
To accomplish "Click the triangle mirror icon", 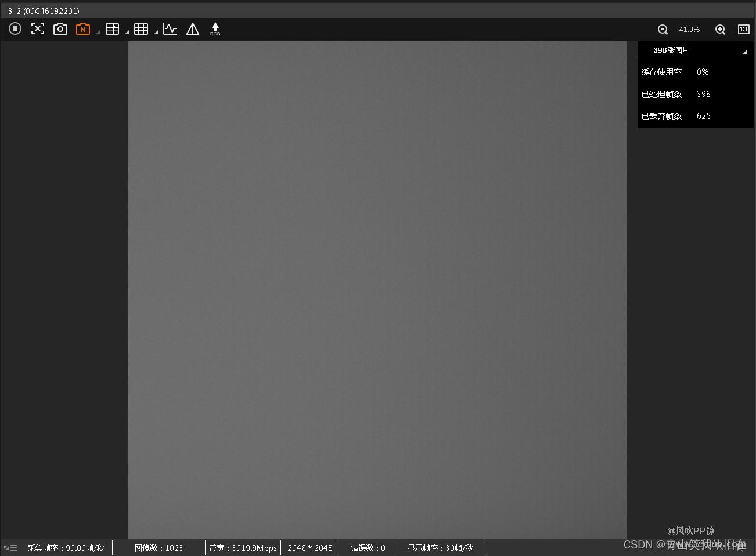I will click(x=193, y=29).
